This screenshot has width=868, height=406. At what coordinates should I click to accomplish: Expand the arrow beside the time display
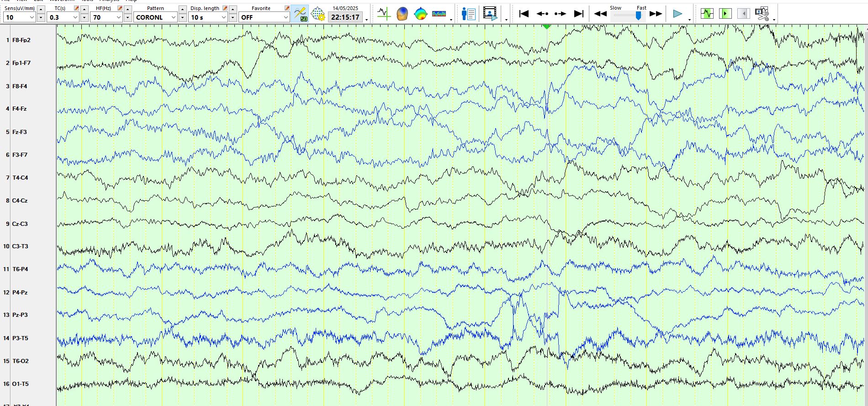366,19
